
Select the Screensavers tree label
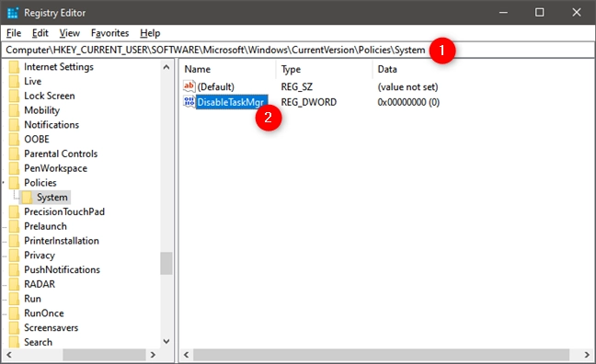coord(51,327)
